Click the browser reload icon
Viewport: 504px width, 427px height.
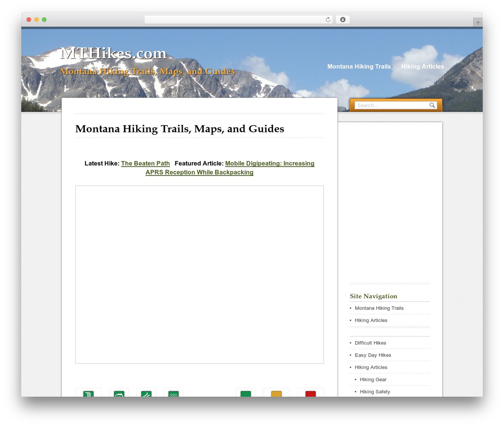pyautogui.click(x=328, y=20)
